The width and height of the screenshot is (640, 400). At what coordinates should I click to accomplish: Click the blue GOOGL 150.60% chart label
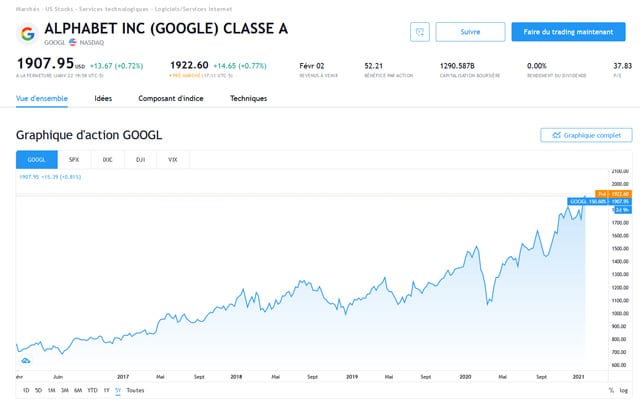coord(588,201)
